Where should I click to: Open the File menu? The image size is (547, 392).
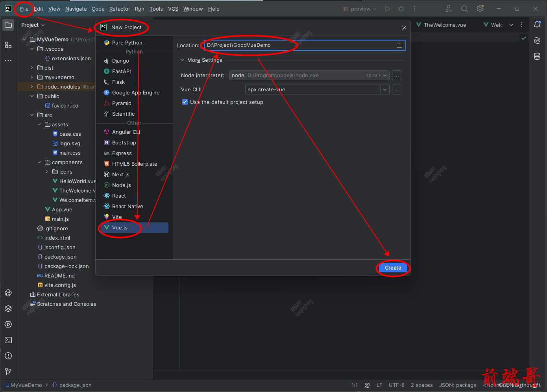[x=24, y=9]
